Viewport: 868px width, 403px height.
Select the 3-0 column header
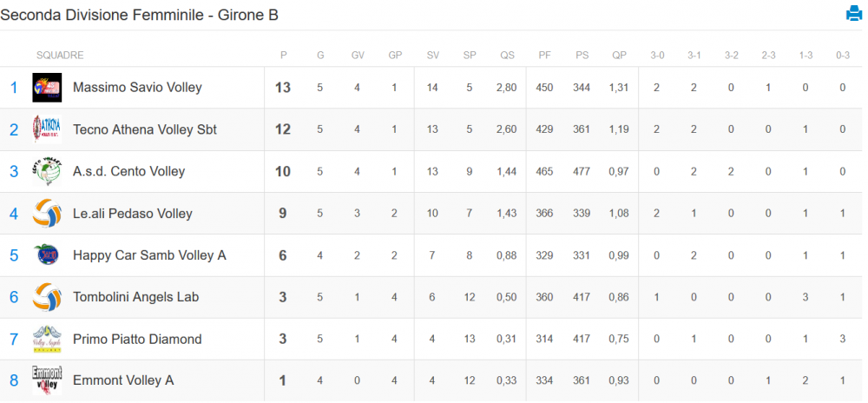pos(657,56)
